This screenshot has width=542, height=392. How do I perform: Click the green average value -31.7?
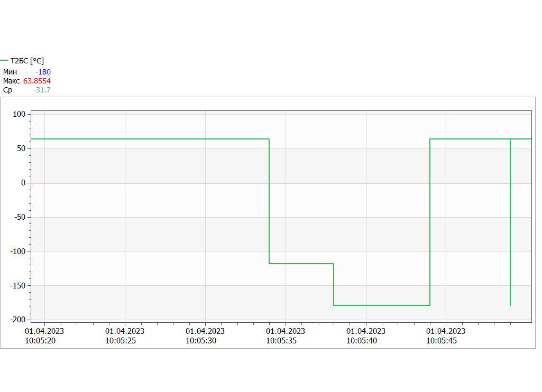42,90
